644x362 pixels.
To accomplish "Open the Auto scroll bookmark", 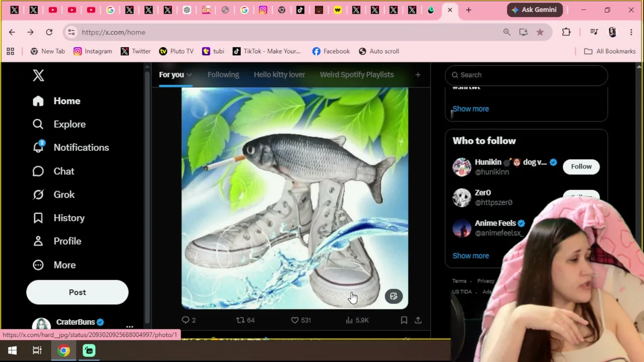I will coord(379,51).
